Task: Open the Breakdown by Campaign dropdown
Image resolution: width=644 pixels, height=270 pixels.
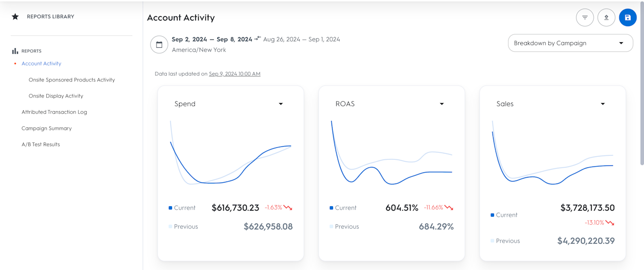Action: tap(570, 43)
